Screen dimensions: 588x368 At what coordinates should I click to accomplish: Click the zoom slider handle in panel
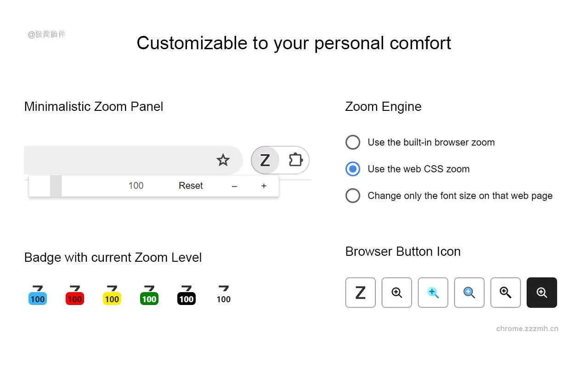56,186
